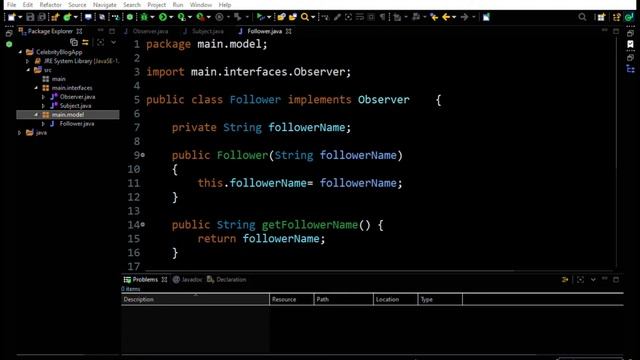Image resolution: width=640 pixels, height=360 pixels.
Task: Click the Open Type icon
Action: (282, 17)
